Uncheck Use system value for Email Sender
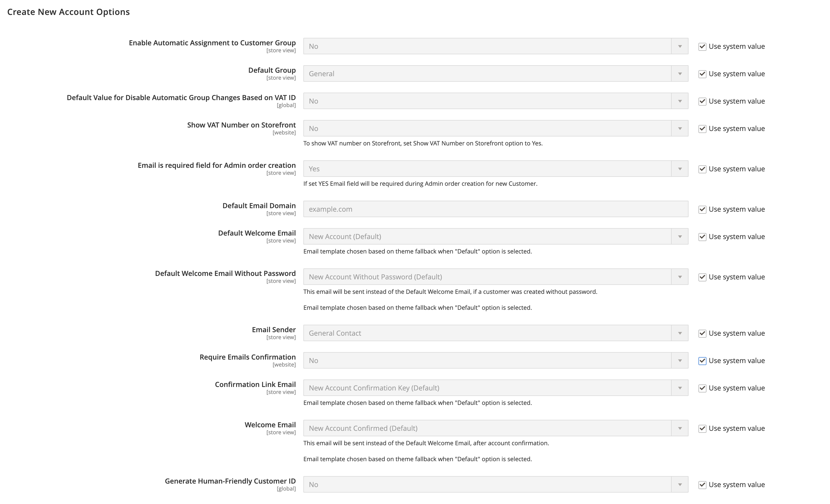The height and width of the screenshot is (504, 830). pos(702,333)
